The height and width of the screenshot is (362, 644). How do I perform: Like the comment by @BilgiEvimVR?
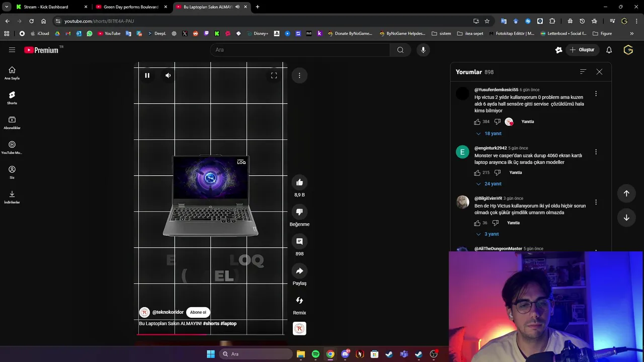477,223
